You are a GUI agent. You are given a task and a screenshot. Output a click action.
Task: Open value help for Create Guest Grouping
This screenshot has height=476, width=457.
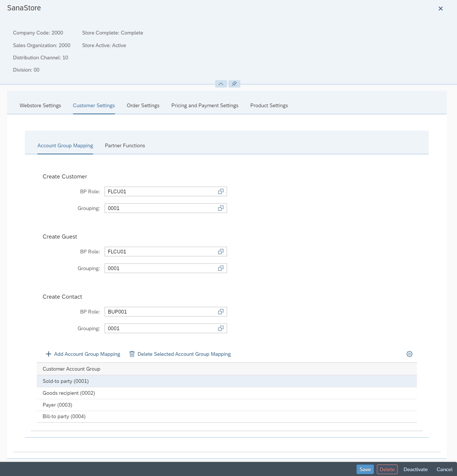[x=221, y=268]
